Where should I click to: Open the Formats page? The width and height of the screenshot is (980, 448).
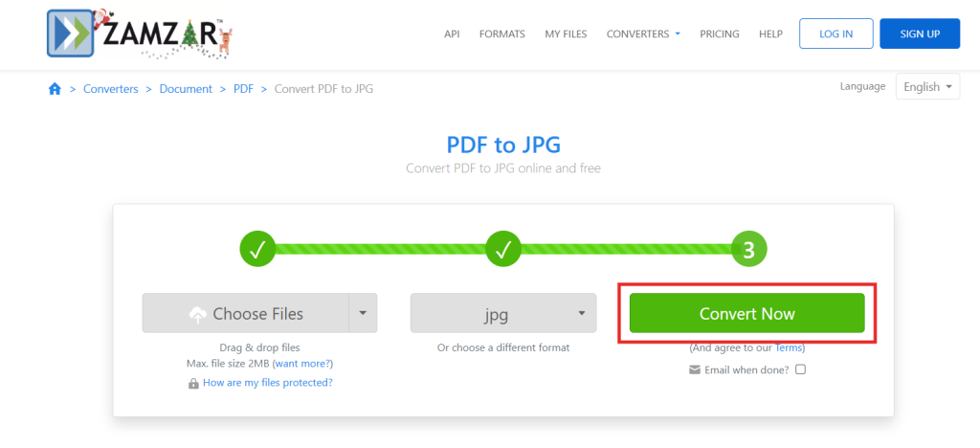click(501, 34)
